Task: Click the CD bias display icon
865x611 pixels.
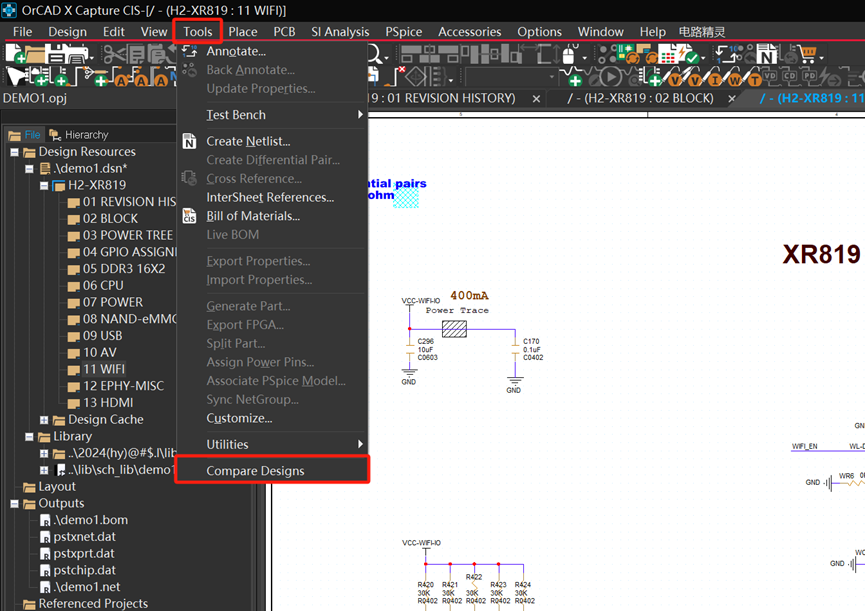Action: click(789, 76)
